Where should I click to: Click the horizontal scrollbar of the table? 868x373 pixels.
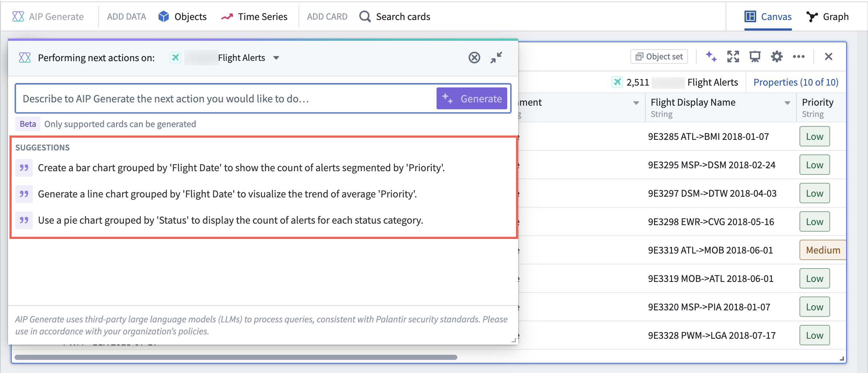[235, 357]
